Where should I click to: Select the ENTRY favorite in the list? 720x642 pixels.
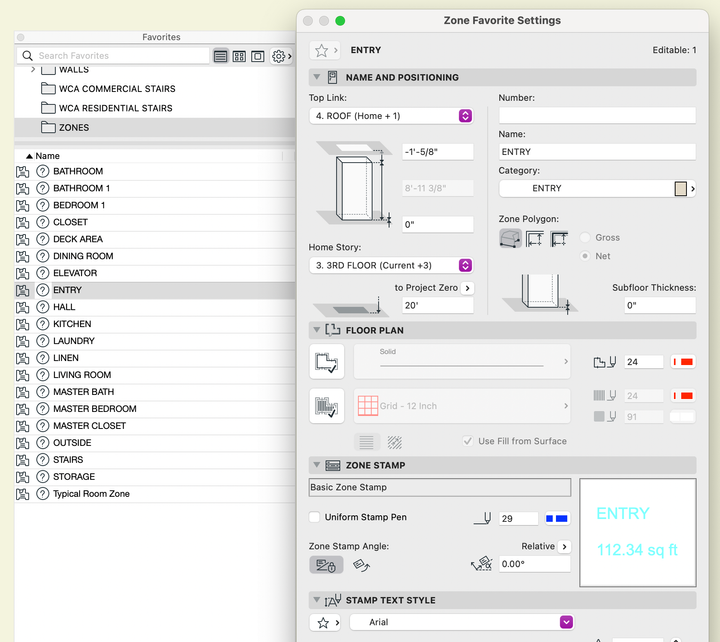pyautogui.click(x=155, y=290)
